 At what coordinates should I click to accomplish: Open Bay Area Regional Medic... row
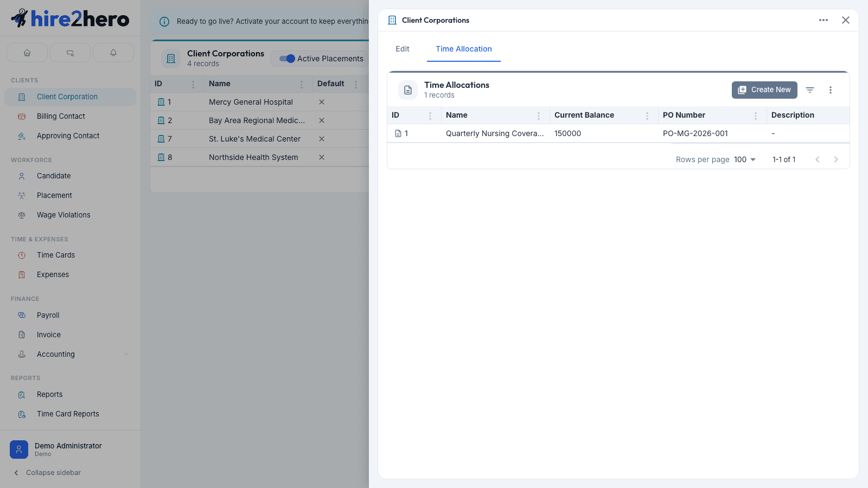[259, 120]
